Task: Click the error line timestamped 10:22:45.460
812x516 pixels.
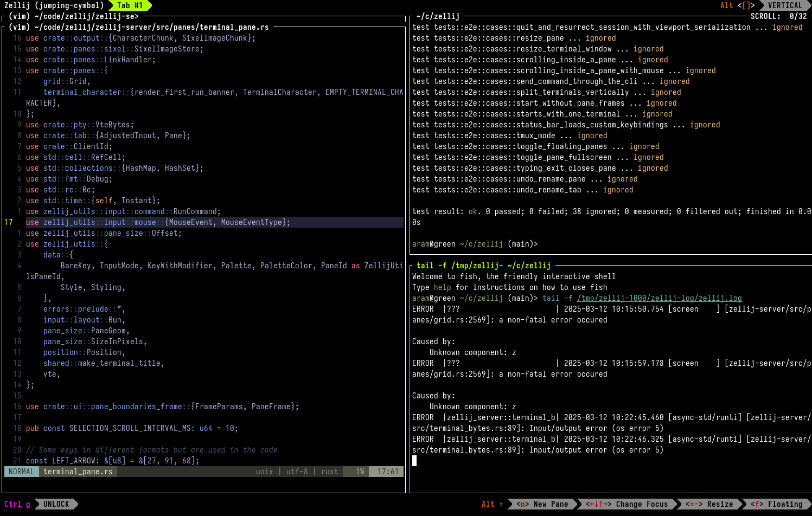Action: pyautogui.click(x=611, y=423)
